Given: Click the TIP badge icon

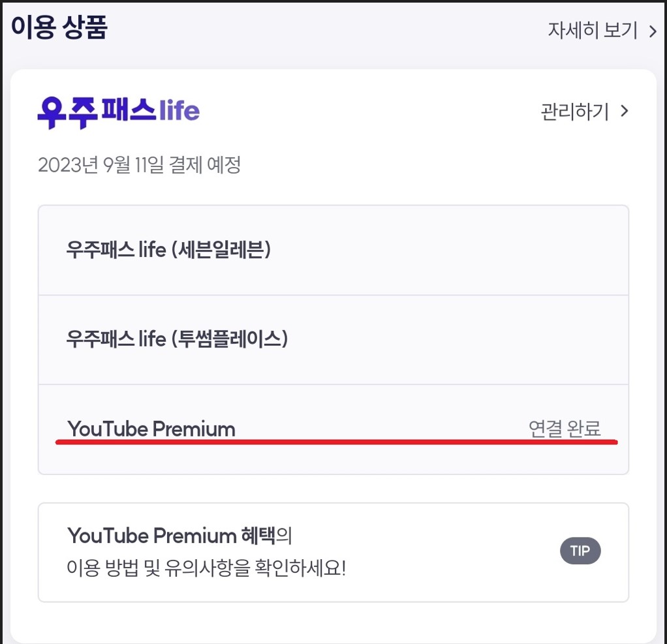Looking at the screenshot, I should coord(580,551).
